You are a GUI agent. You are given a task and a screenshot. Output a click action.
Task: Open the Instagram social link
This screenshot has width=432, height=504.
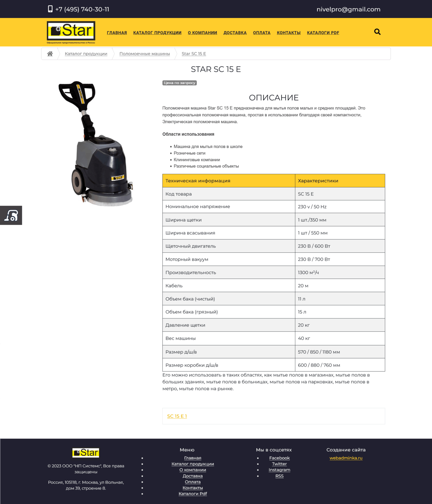coord(280,470)
